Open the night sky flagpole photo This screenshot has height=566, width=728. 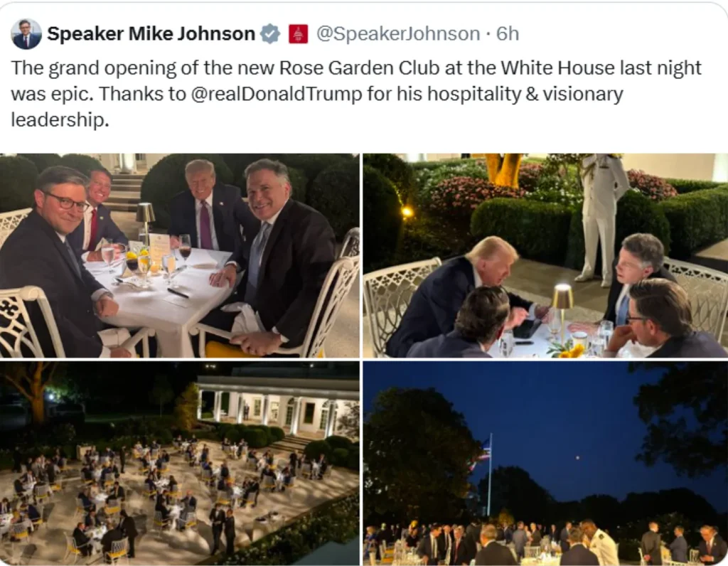tap(545, 464)
